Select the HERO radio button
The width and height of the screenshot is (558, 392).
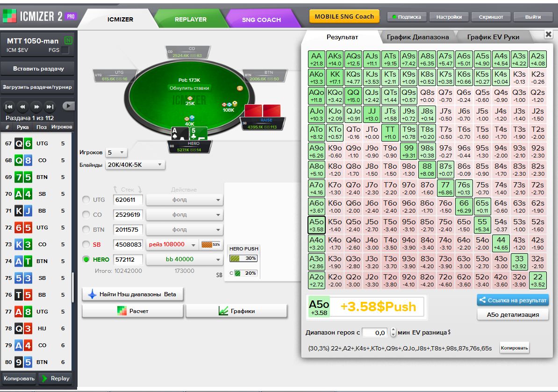click(86, 259)
